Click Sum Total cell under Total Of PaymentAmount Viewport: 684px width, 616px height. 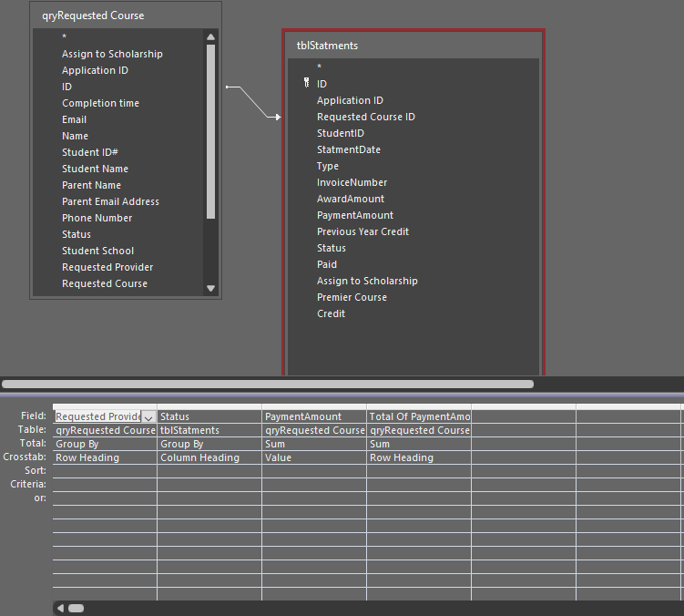coord(419,444)
